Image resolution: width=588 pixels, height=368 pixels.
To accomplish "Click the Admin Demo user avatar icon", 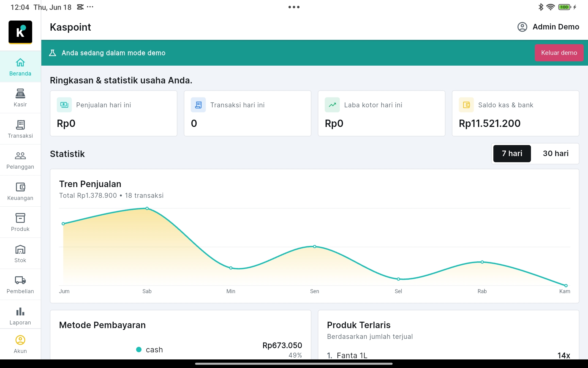I will click(522, 27).
